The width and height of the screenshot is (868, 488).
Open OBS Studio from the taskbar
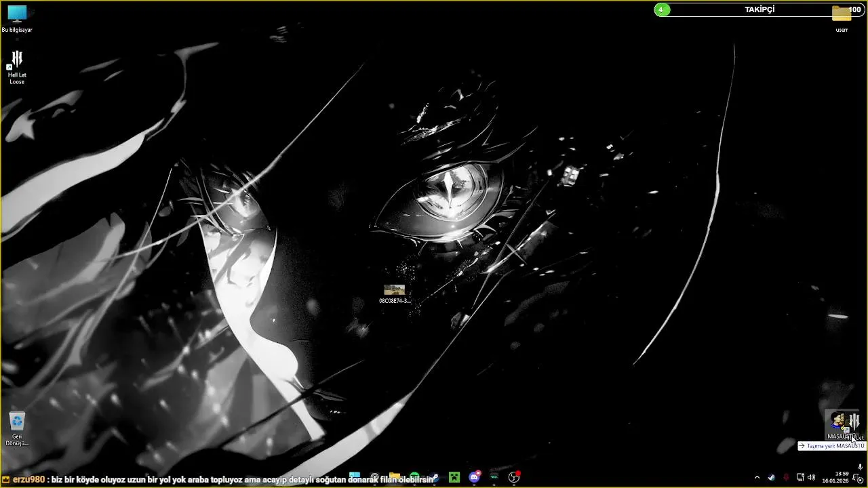(x=514, y=477)
